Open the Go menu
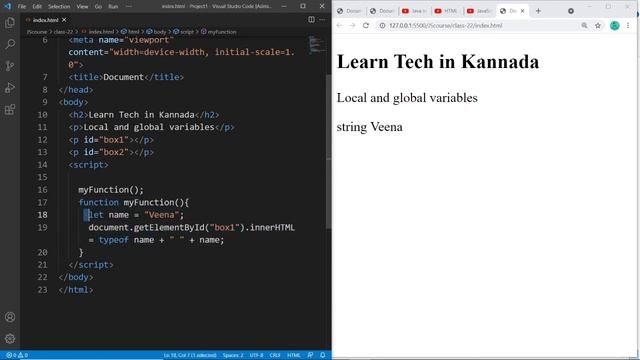Screen dimensions: 640x360 98,7
